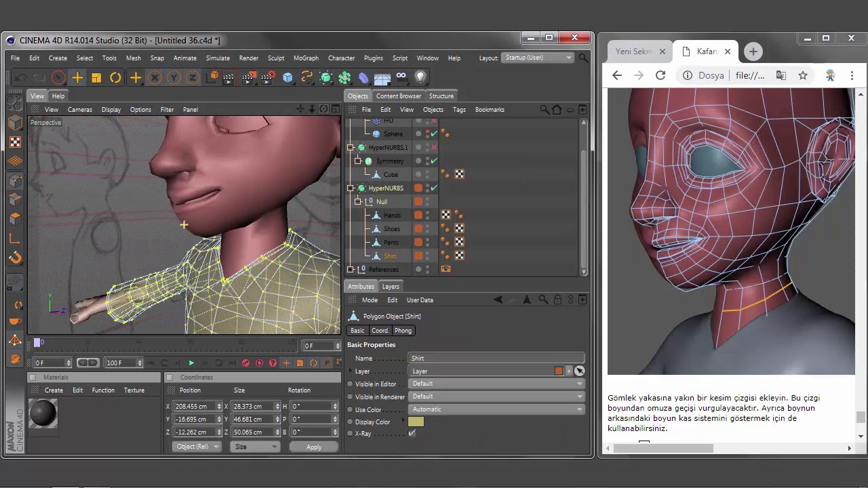Screen dimensions: 868x488
Task: Click the Apply button in Coordinates
Action: pos(313,447)
